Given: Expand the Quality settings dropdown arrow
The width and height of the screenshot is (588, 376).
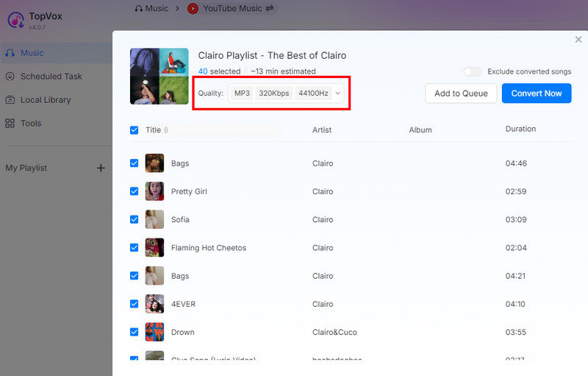Looking at the screenshot, I should 338,93.
